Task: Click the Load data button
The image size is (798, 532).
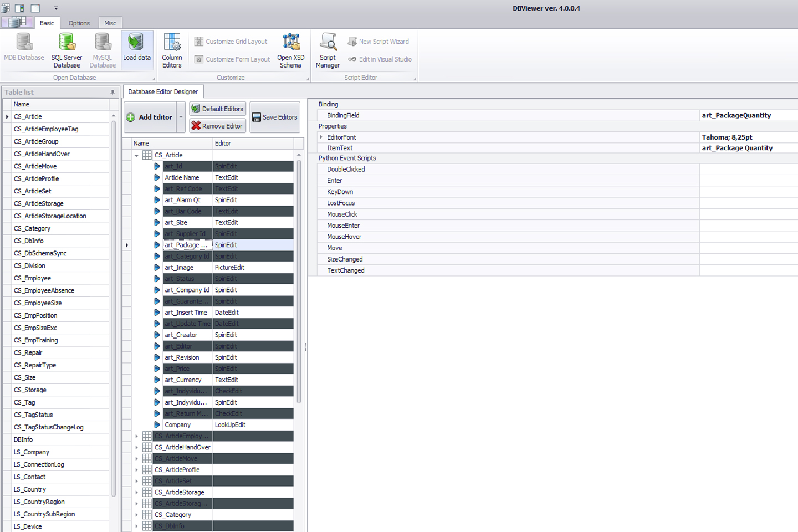Action: pos(137,50)
